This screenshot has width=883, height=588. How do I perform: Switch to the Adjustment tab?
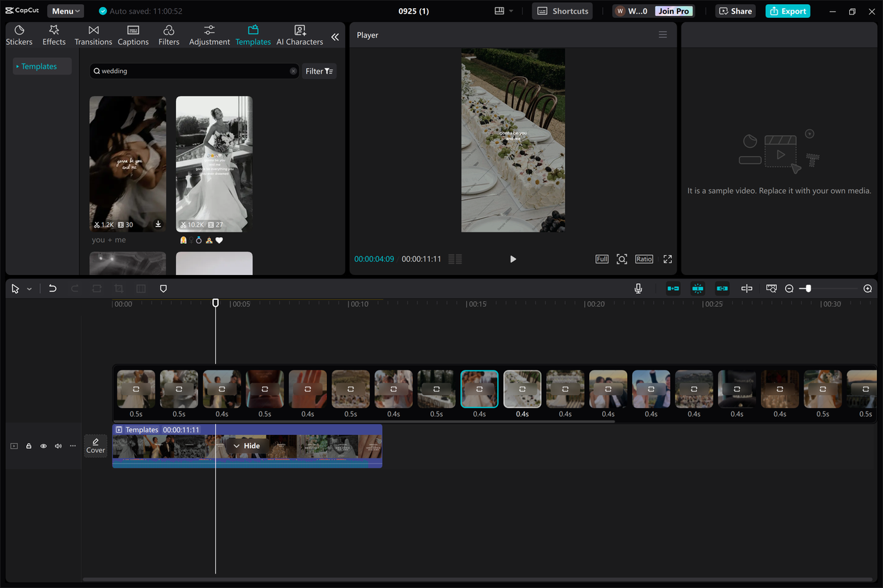coord(209,34)
